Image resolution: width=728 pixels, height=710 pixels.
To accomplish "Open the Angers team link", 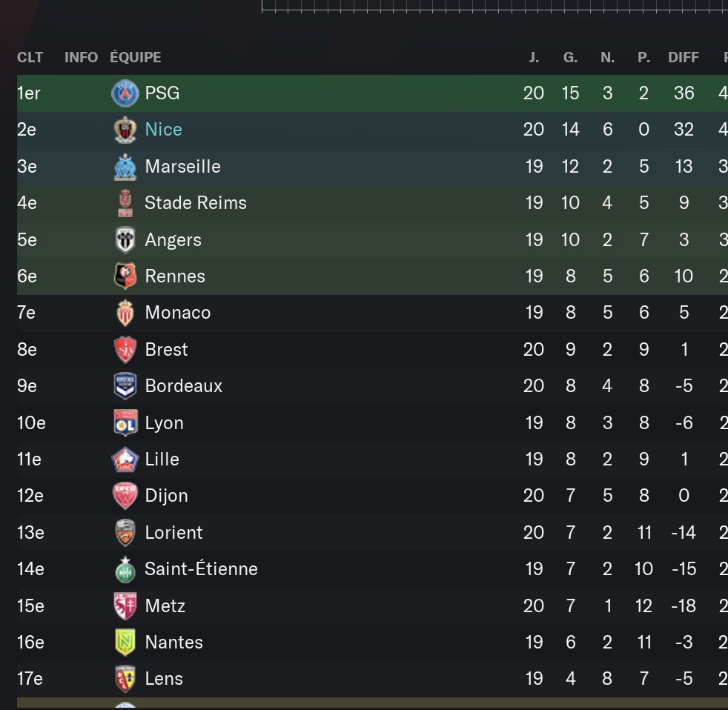I will (173, 240).
